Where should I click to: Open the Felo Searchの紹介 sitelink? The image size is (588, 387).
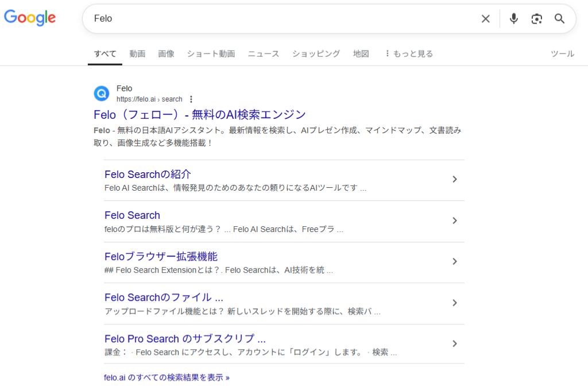pyautogui.click(x=148, y=175)
